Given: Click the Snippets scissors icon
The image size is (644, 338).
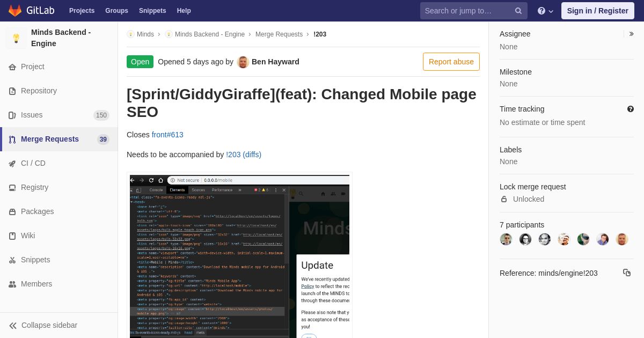Looking at the screenshot, I should click(x=12, y=260).
